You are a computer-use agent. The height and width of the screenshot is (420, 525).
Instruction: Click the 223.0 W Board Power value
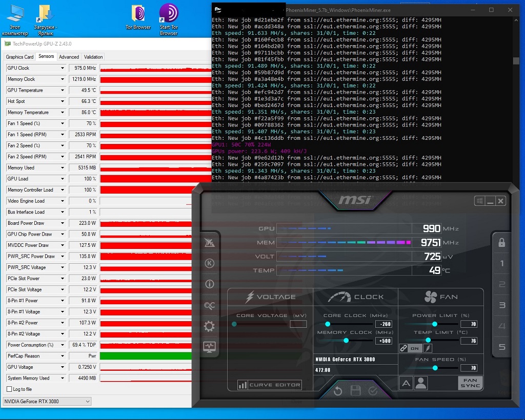[x=83, y=223]
